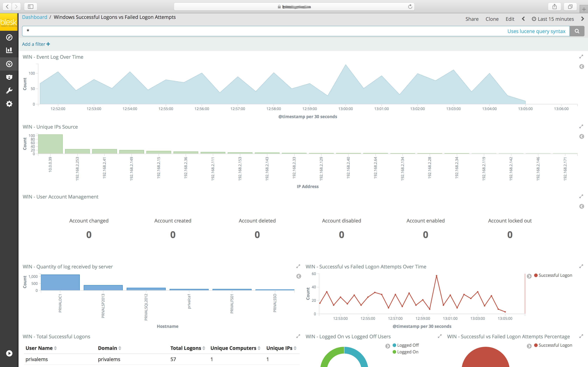Open the Timelion mask icon in sidebar
This screenshot has height=367, width=588.
(x=9, y=77)
